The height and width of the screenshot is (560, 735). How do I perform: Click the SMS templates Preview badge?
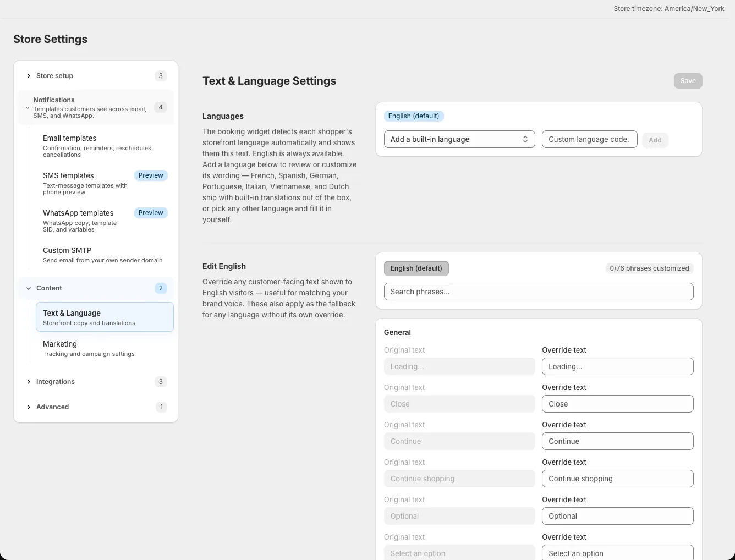coord(151,175)
